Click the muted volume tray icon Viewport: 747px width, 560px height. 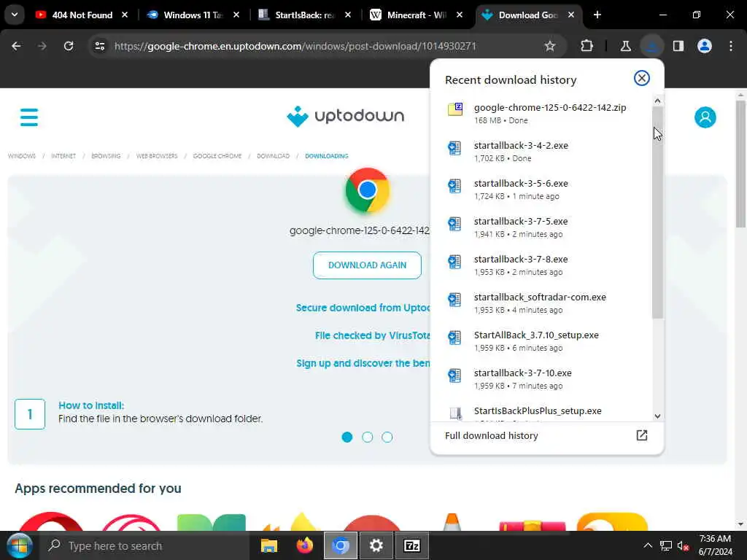point(683,545)
